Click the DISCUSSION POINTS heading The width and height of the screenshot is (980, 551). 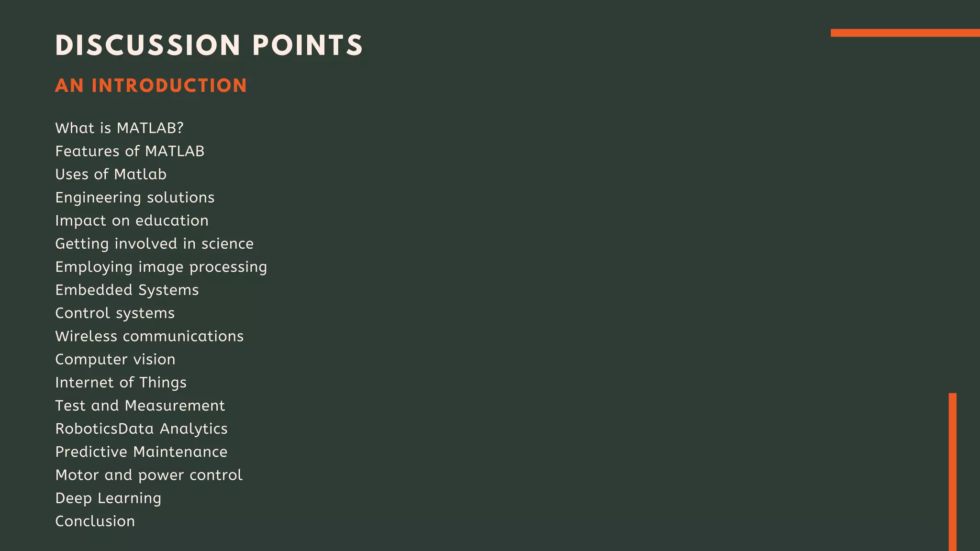tap(209, 45)
